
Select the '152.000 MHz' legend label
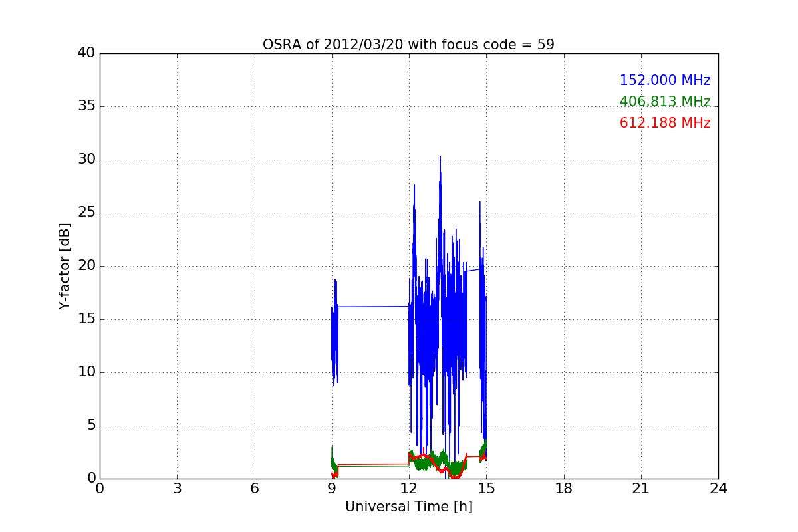pyautogui.click(x=665, y=80)
